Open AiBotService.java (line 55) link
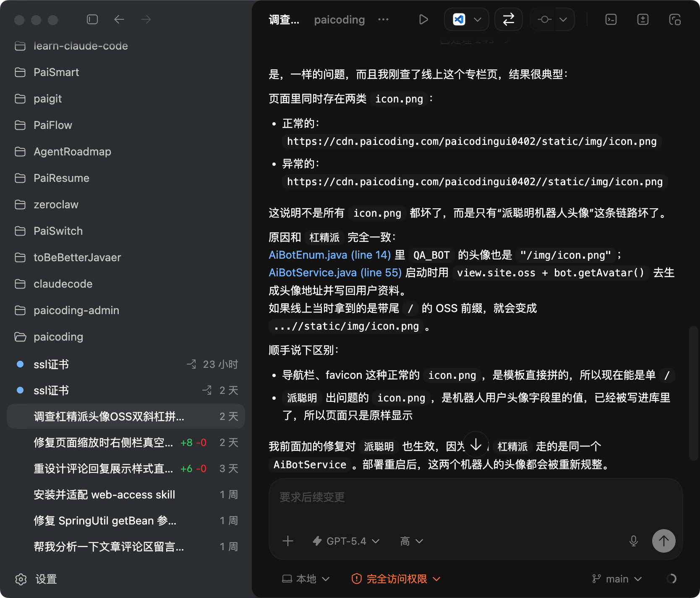 point(335,273)
